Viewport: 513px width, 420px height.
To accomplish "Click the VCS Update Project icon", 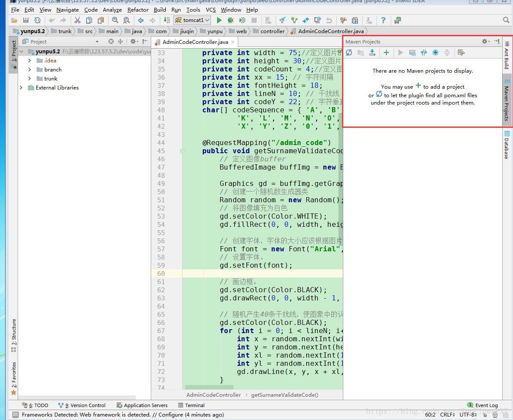I will (x=283, y=20).
